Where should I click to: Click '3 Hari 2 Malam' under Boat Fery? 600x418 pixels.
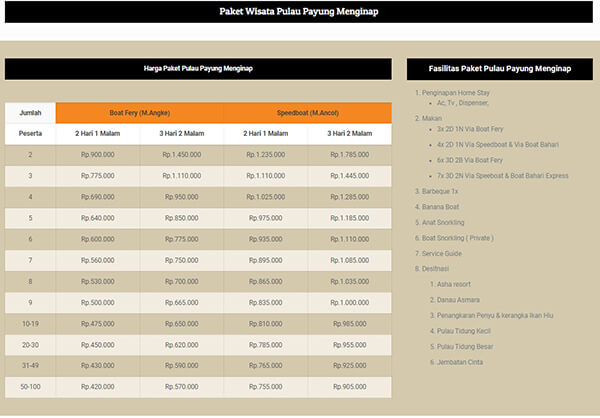coord(182,134)
